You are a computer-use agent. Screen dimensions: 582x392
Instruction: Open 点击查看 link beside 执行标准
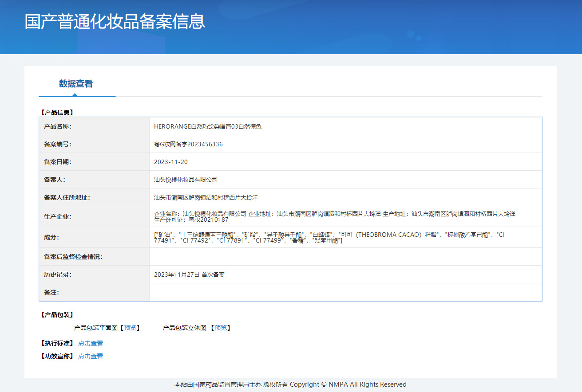(91, 343)
